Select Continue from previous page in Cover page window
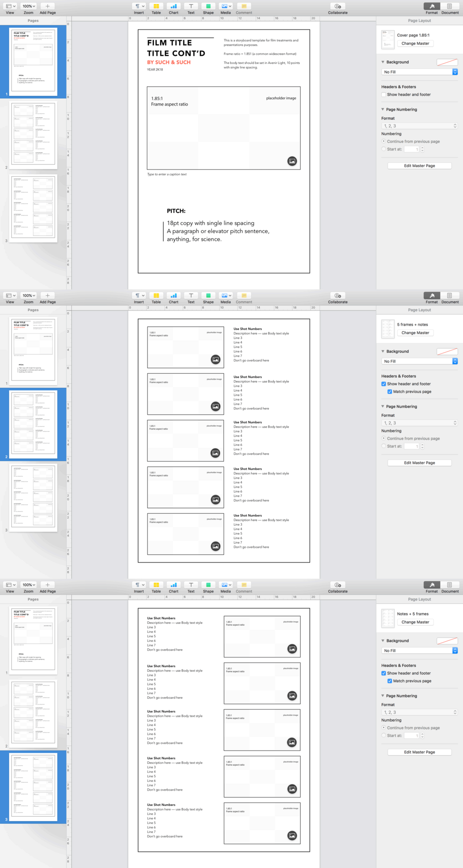The width and height of the screenshot is (463, 868). point(383,141)
